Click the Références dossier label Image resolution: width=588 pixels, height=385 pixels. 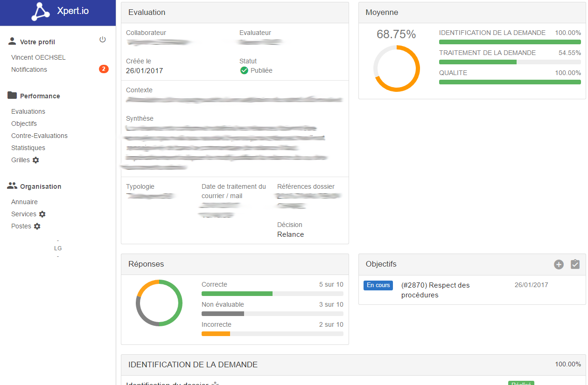[x=306, y=186]
